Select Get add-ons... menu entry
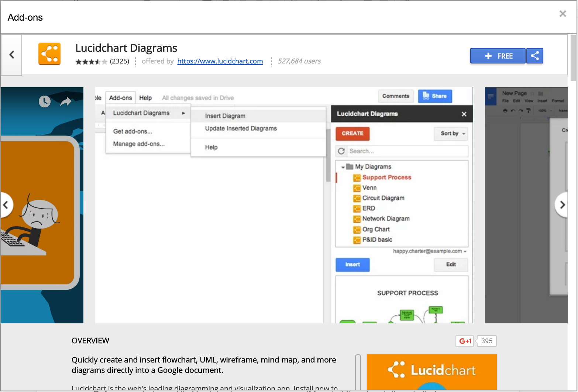This screenshot has height=392, width=578. coord(133,131)
